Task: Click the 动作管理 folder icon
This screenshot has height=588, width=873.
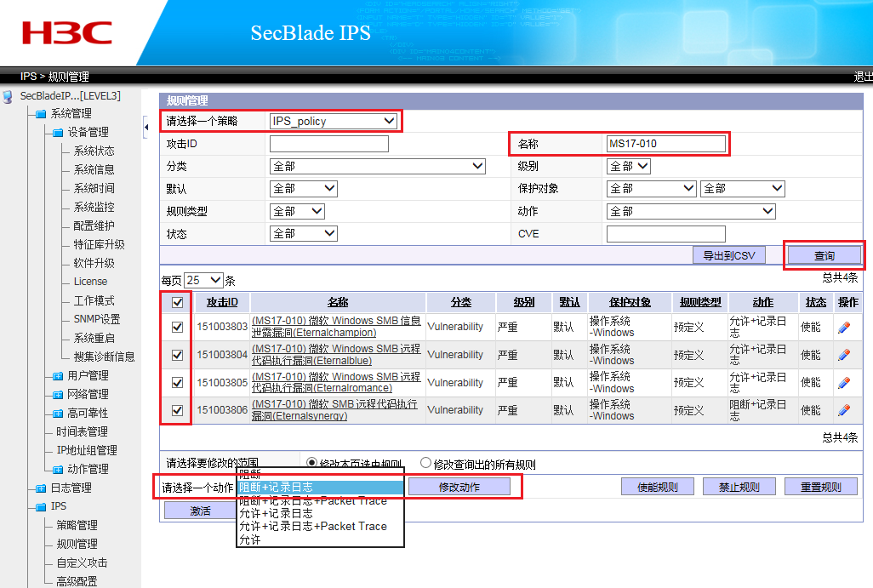Action: coord(58,470)
